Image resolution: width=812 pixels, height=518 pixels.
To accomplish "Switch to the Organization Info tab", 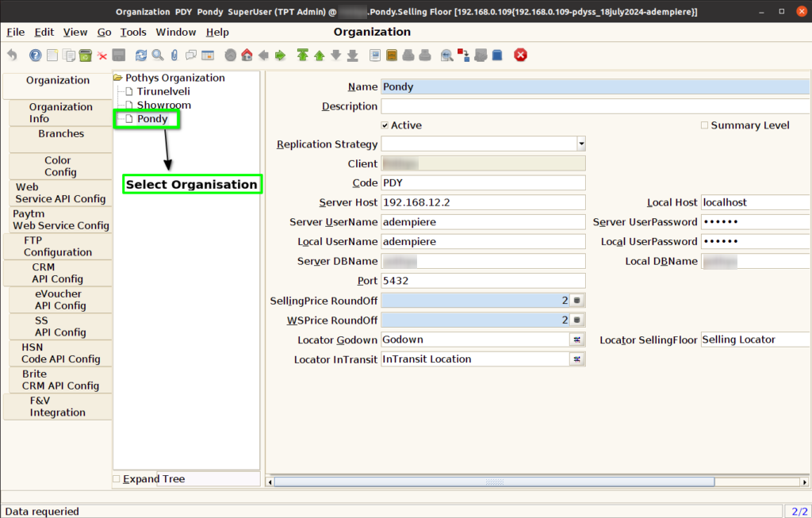I will pos(60,113).
